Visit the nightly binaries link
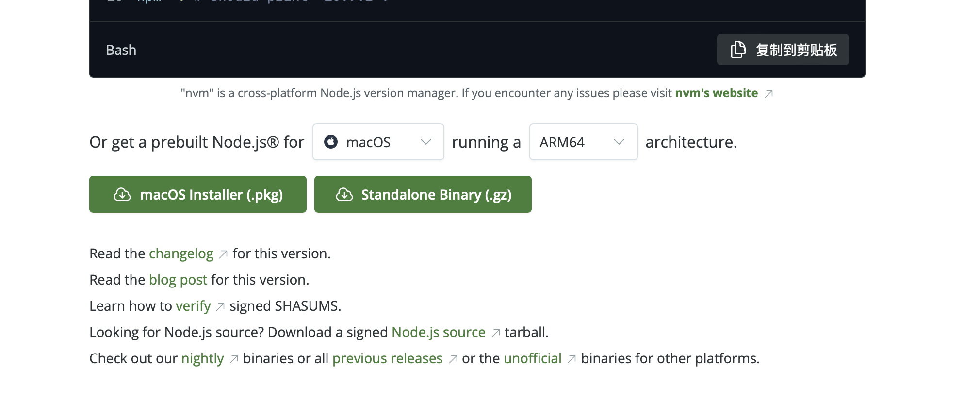The width and height of the screenshot is (980, 405). click(202, 358)
